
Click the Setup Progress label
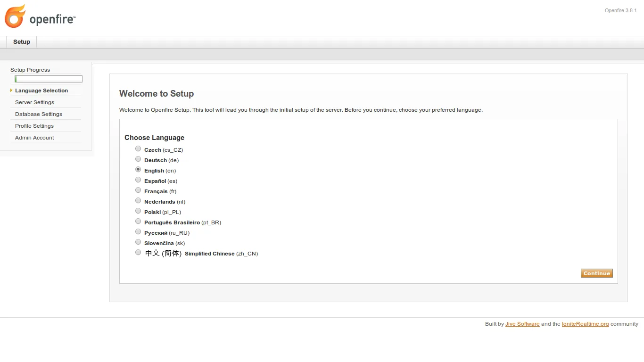click(x=30, y=70)
